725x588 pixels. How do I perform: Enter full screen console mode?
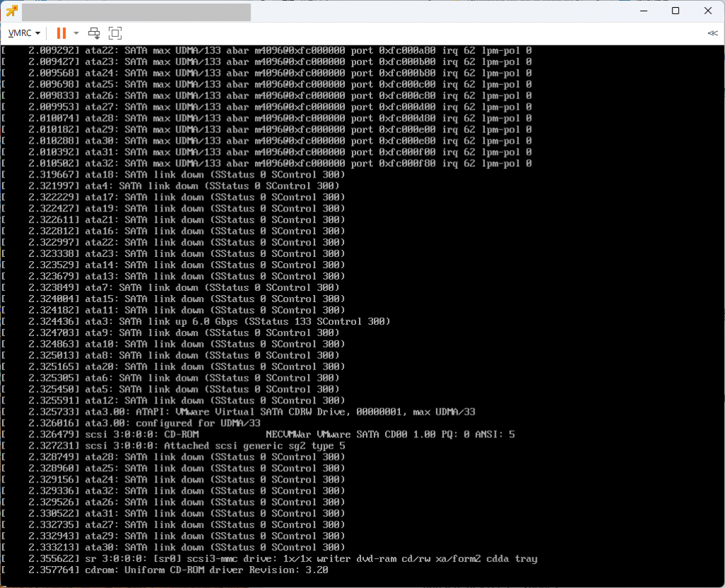click(115, 33)
